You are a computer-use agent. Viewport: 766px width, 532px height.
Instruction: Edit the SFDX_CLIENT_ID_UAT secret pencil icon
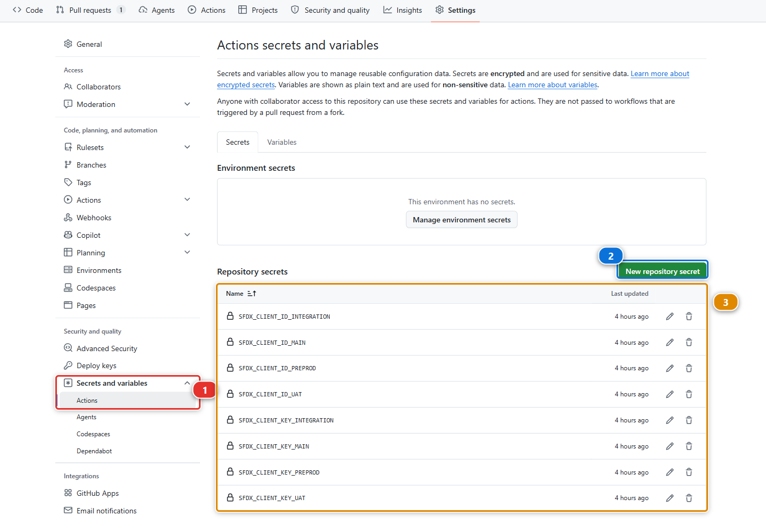click(x=670, y=394)
